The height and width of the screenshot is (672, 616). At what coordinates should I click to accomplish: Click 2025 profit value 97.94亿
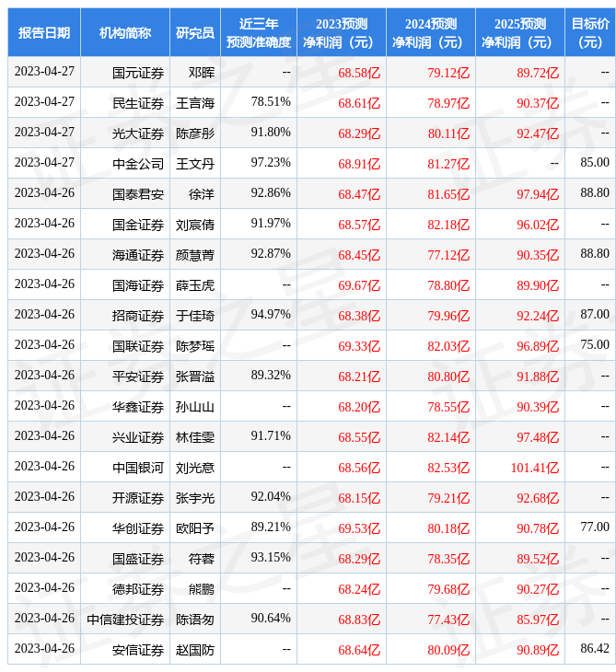coord(538,194)
